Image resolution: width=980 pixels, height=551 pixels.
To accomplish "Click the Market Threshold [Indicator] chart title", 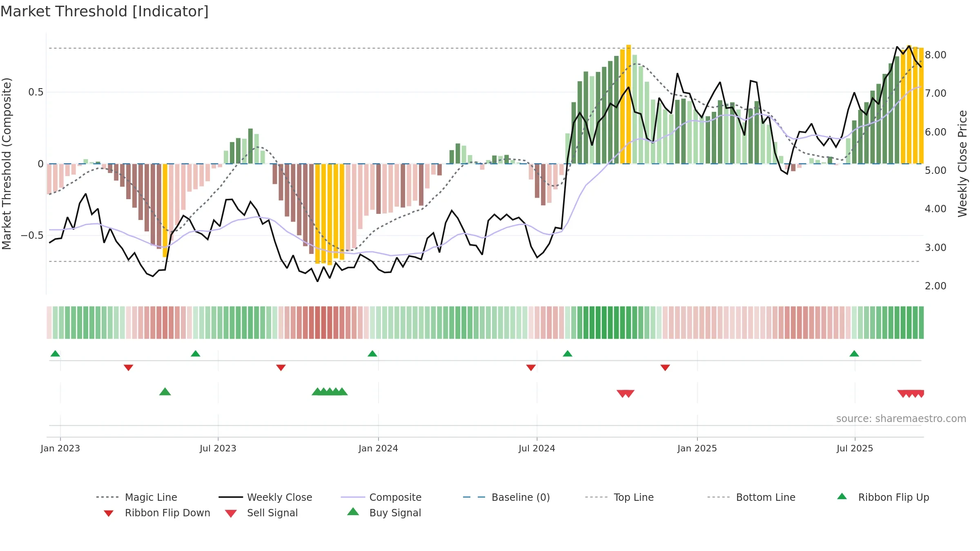I will point(105,11).
